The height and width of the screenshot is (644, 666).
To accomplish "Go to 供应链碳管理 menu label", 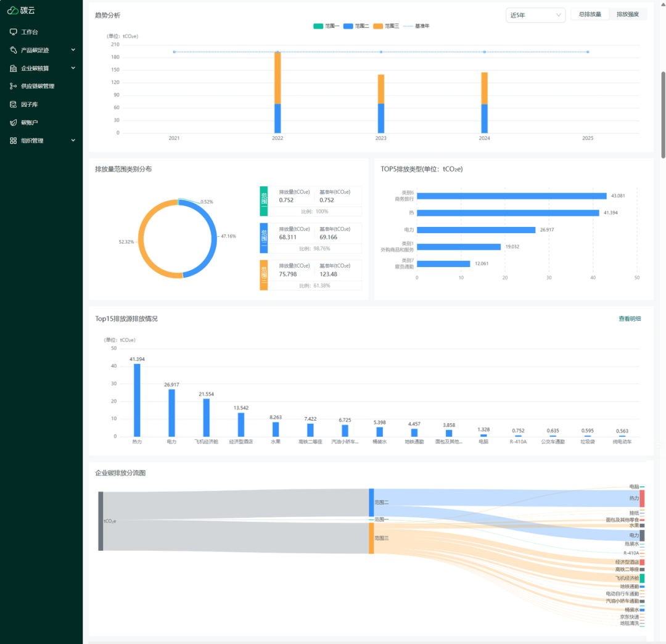I will [38, 86].
